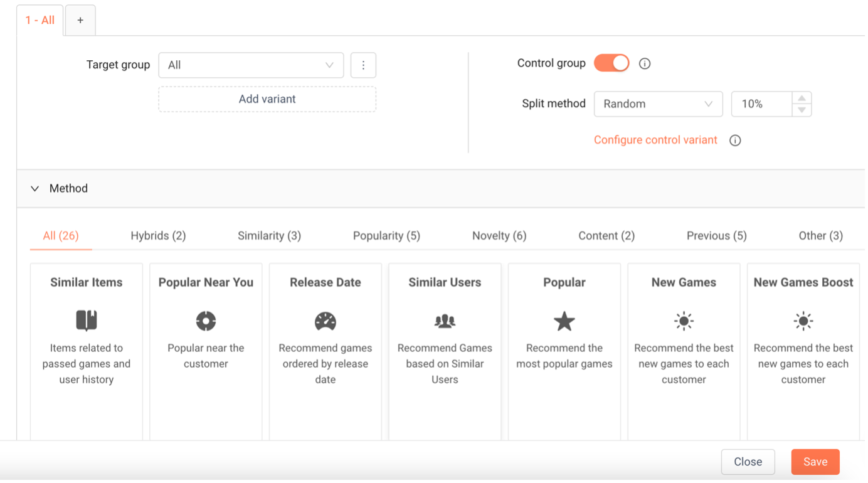This screenshot has height=483, width=868.
Task: Select the Similar Items book icon
Action: pyautogui.click(x=87, y=321)
